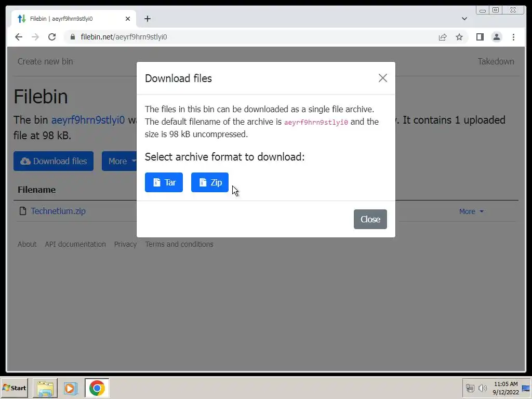Go back to the previous page

click(19, 37)
